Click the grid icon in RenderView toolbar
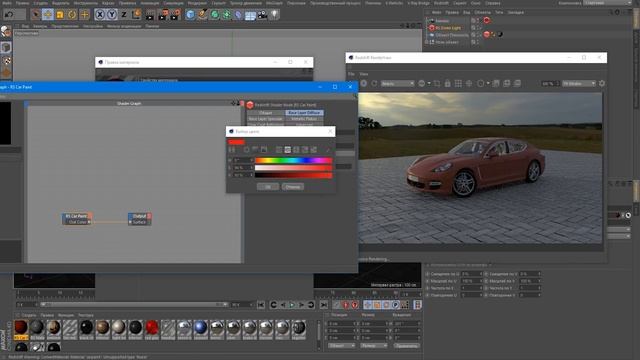This screenshot has width=640, height=360. click(x=458, y=83)
